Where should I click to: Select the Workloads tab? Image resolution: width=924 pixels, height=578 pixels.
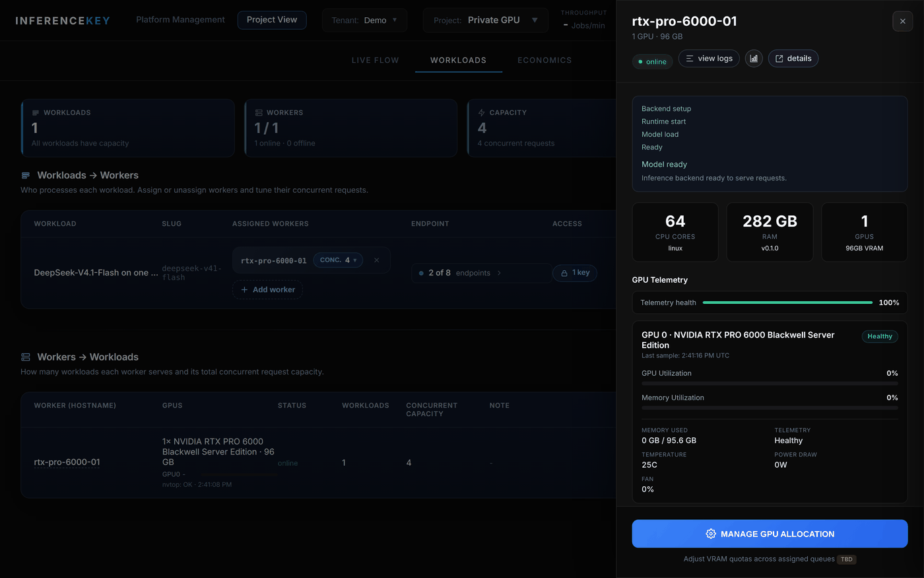(x=458, y=60)
